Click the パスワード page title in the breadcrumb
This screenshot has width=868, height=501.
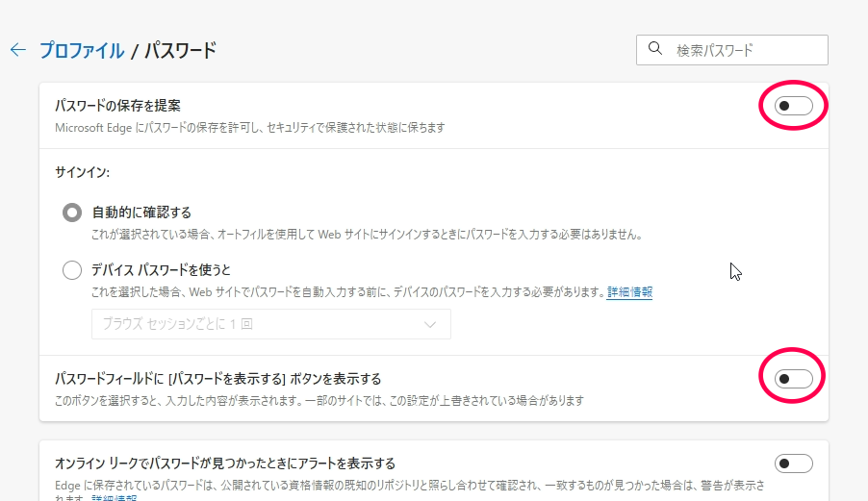(x=180, y=50)
